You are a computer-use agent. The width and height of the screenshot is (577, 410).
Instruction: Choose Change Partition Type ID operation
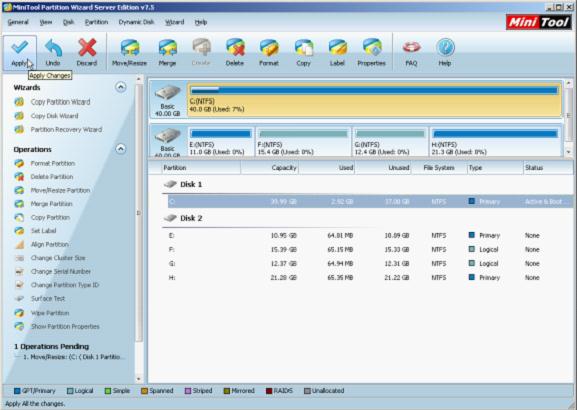[x=65, y=285]
